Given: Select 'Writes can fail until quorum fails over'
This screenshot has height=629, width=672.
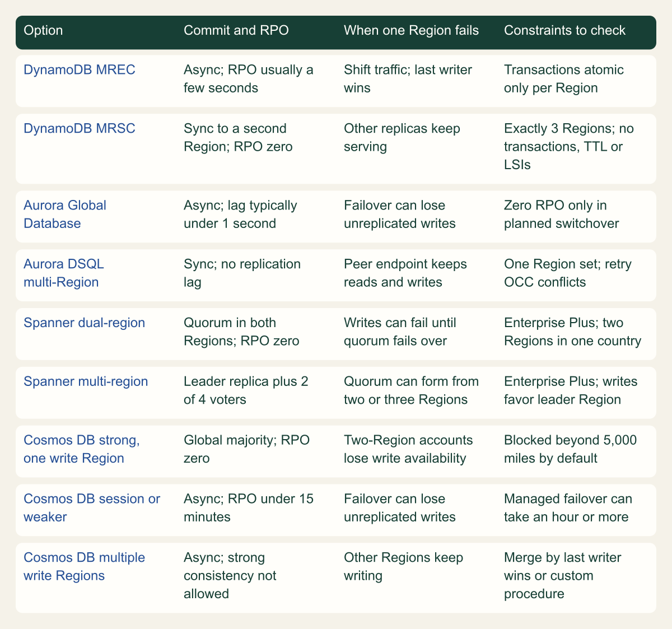Looking at the screenshot, I should click(x=400, y=332).
